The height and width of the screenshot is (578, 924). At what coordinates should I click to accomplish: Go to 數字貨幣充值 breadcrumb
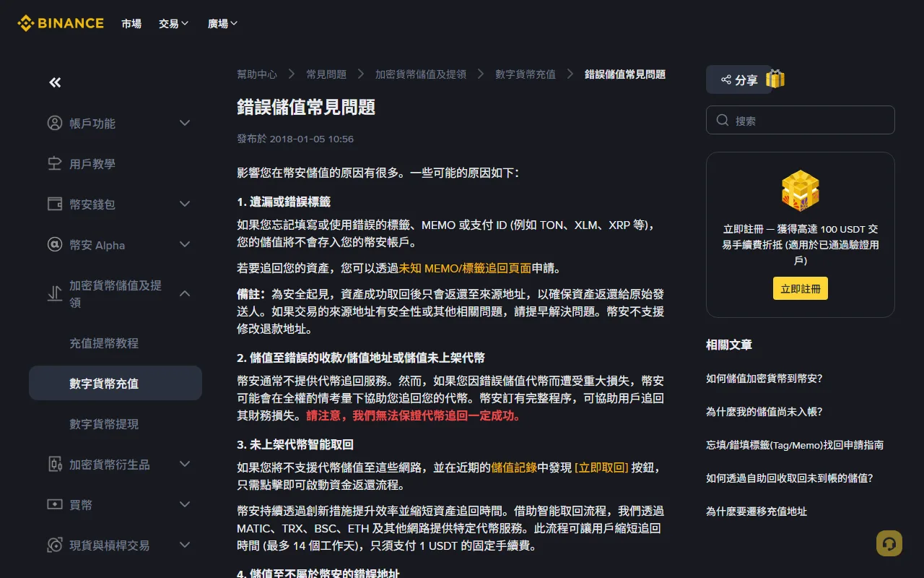[526, 74]
